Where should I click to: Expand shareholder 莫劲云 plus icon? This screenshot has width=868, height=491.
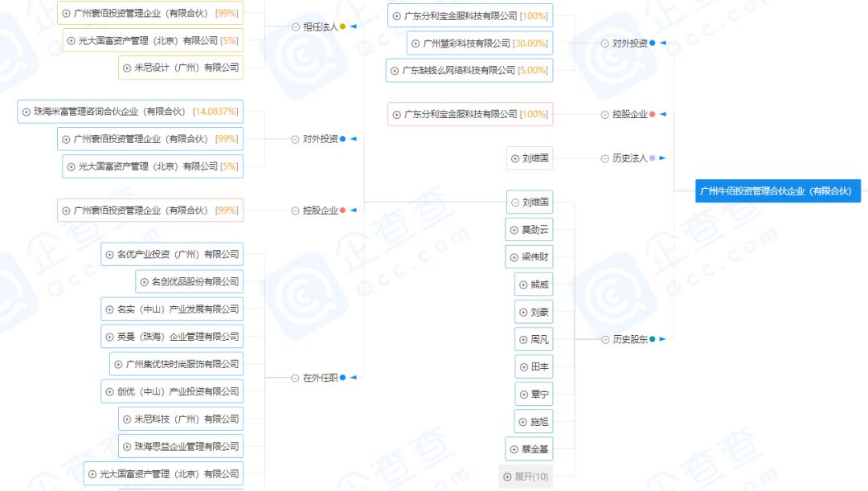coord(514,231)
